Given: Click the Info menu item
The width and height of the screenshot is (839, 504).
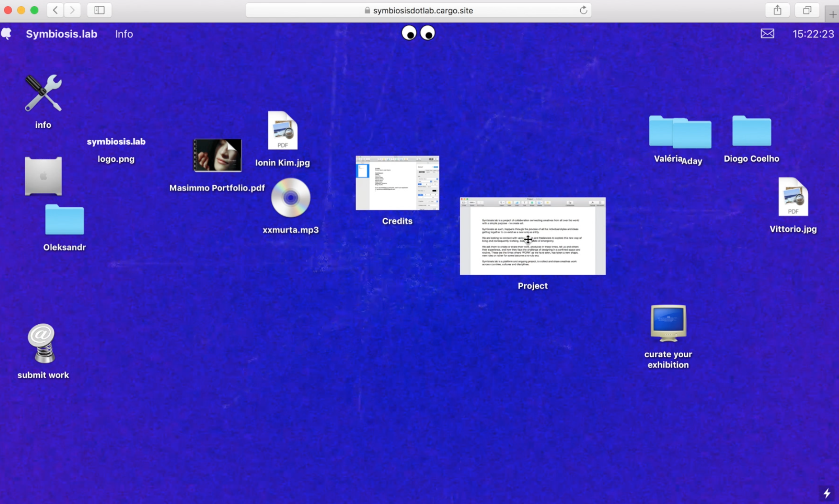Looking at the screenshot, I should [124, 34].
